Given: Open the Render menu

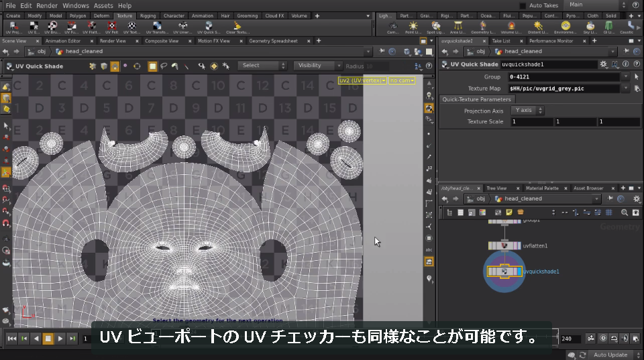Looking at the screenshot, I should [47, 5].
